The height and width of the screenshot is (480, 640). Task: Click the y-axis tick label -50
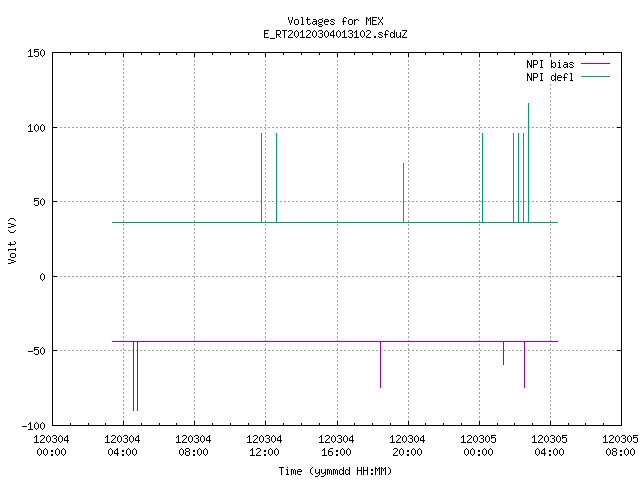point(36,351)
